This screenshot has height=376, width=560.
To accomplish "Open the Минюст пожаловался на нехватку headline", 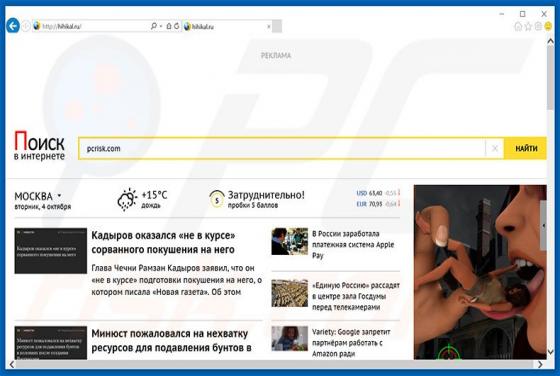I will click(171, 340).
